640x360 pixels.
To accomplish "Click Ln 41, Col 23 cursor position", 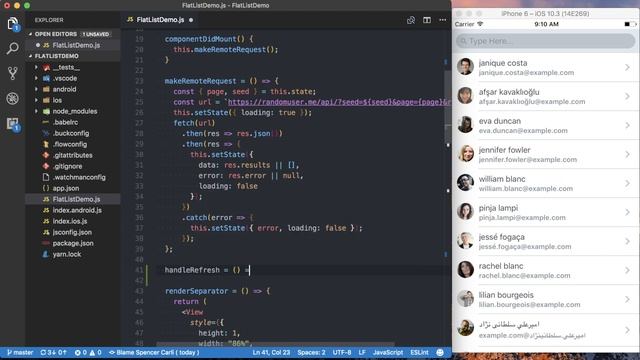I will [271, 352].
